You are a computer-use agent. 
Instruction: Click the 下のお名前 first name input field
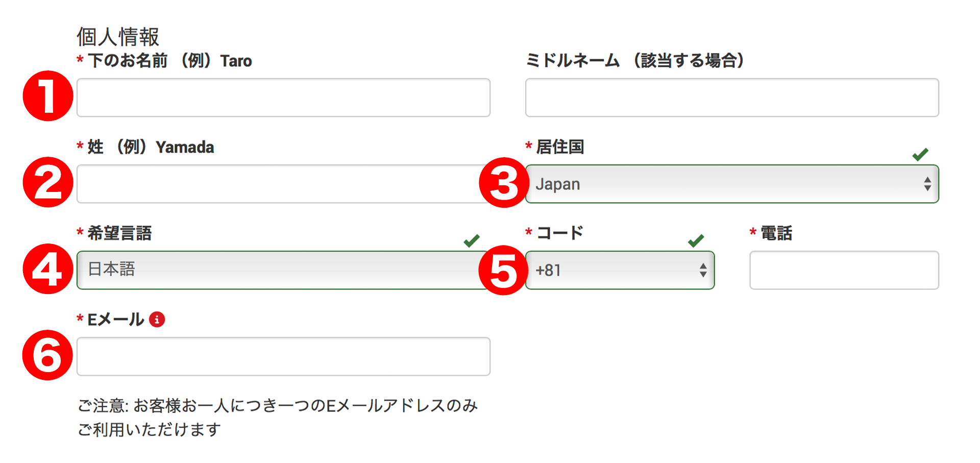click(x=283, y=98)
